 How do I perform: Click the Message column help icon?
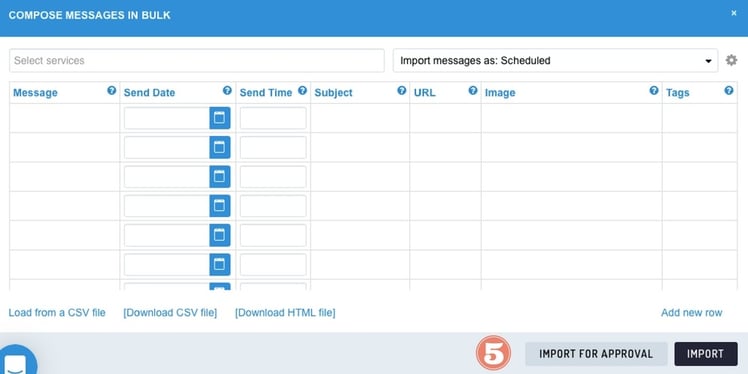[x=112, y=91]
